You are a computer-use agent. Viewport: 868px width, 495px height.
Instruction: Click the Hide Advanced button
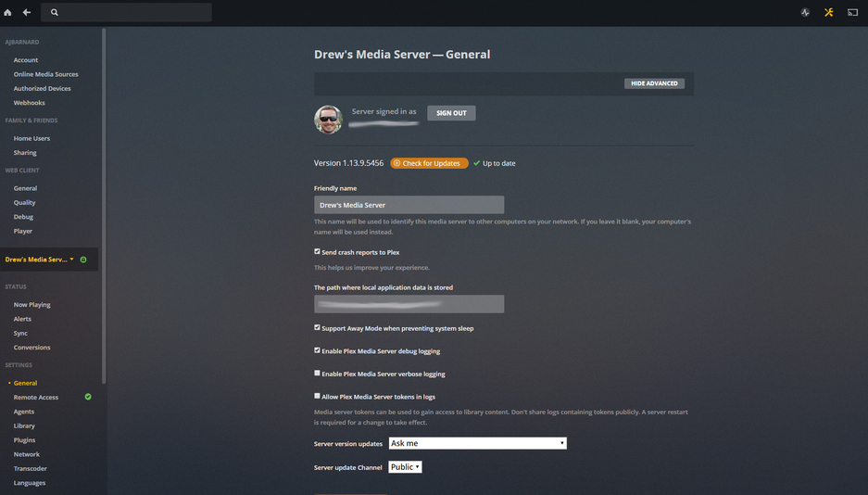pyautogui.click(x=654, y=83)
